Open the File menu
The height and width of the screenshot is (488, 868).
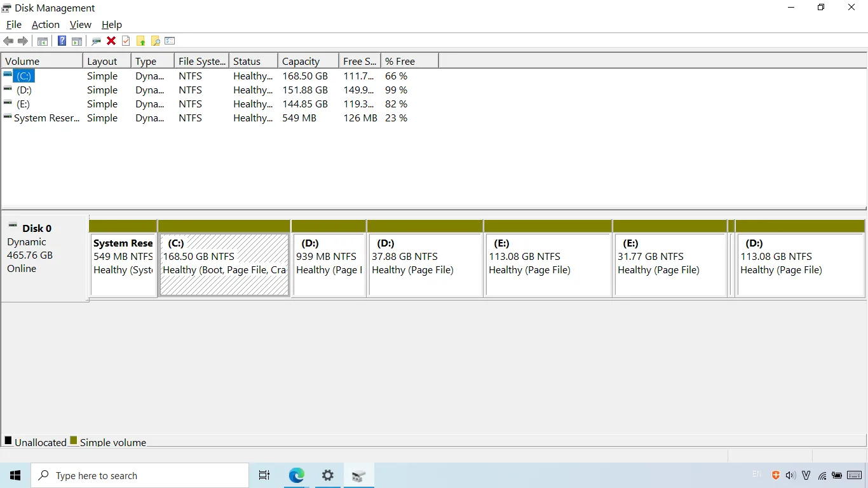pos(13,24)
